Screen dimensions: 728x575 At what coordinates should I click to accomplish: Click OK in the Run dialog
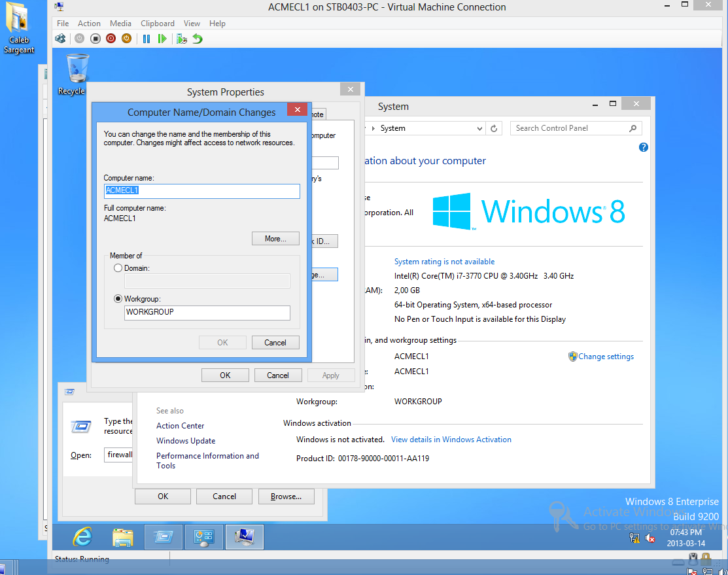pos(162,497)
